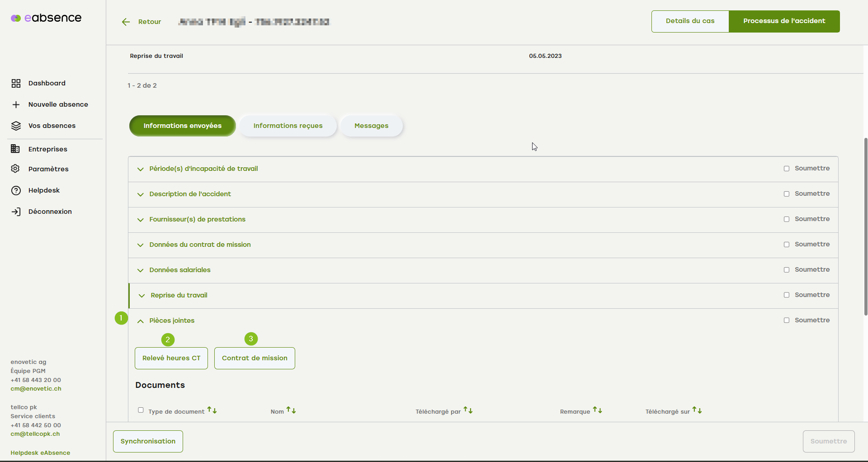Click the Déconnexion logout icon

pos(16,212)
